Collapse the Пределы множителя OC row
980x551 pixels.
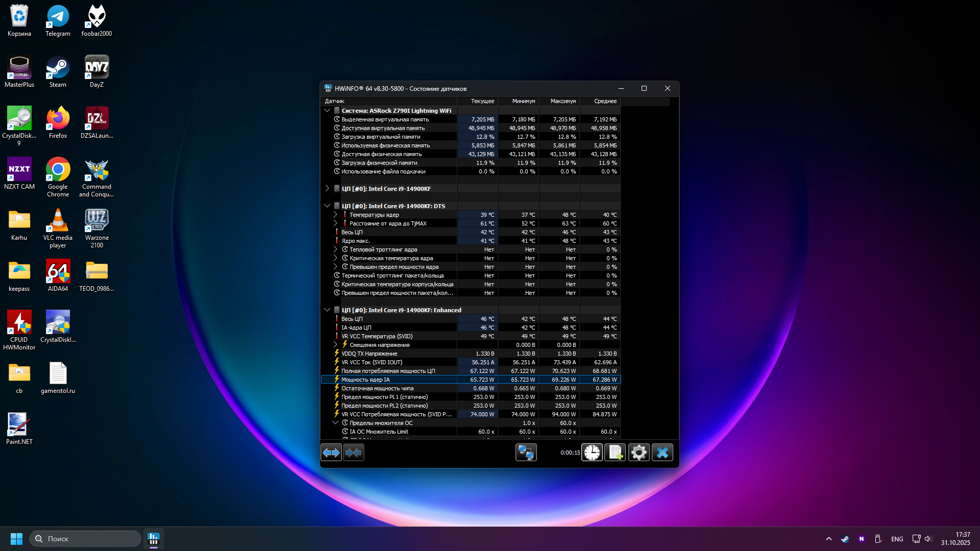tap(335, 423)
